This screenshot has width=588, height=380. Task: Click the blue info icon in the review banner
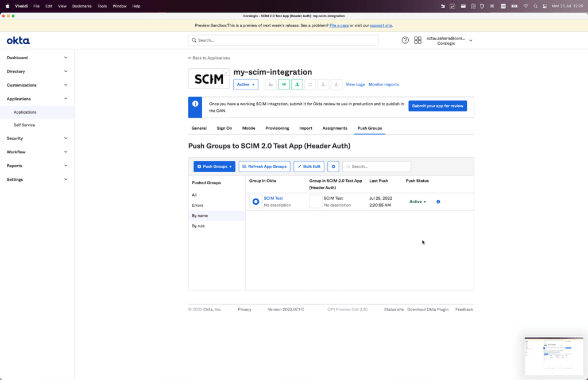click(x=195, y=104)
